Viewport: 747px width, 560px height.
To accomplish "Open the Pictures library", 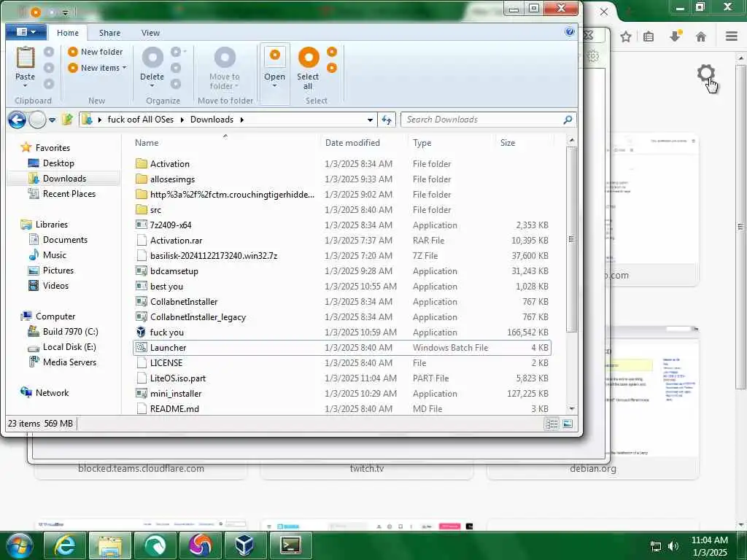I will point(58,270).
